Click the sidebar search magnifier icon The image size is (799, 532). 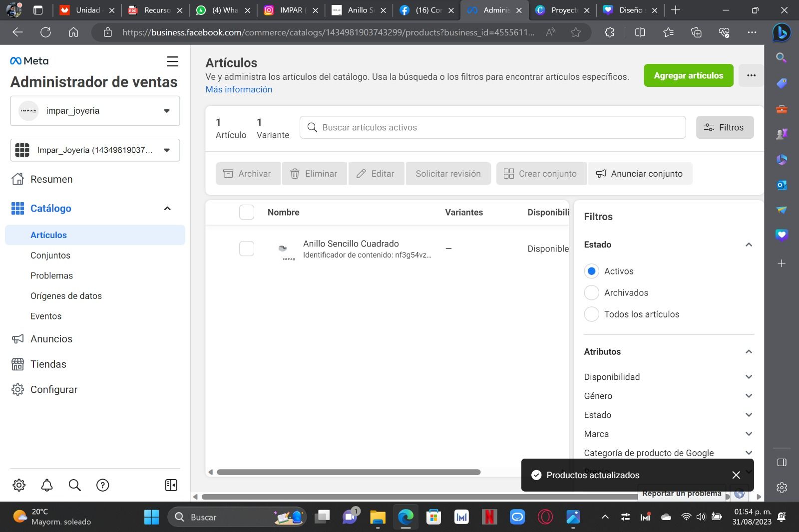point(75,485)
